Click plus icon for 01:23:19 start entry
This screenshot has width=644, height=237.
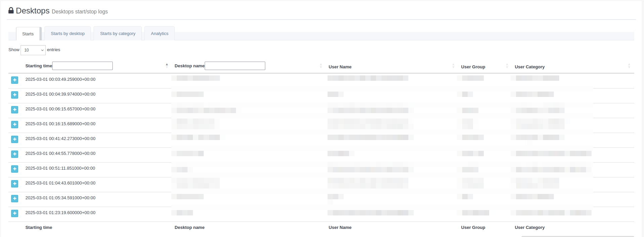(x=14, y=213)
